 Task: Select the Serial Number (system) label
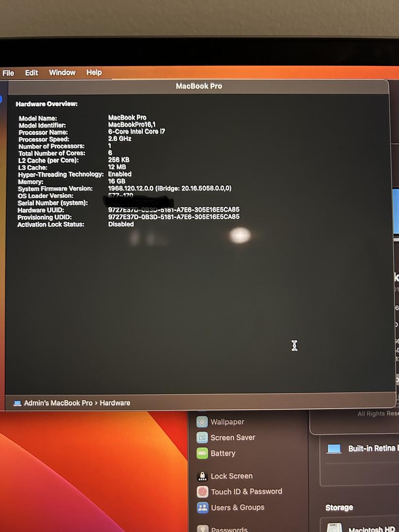(53, 203)
